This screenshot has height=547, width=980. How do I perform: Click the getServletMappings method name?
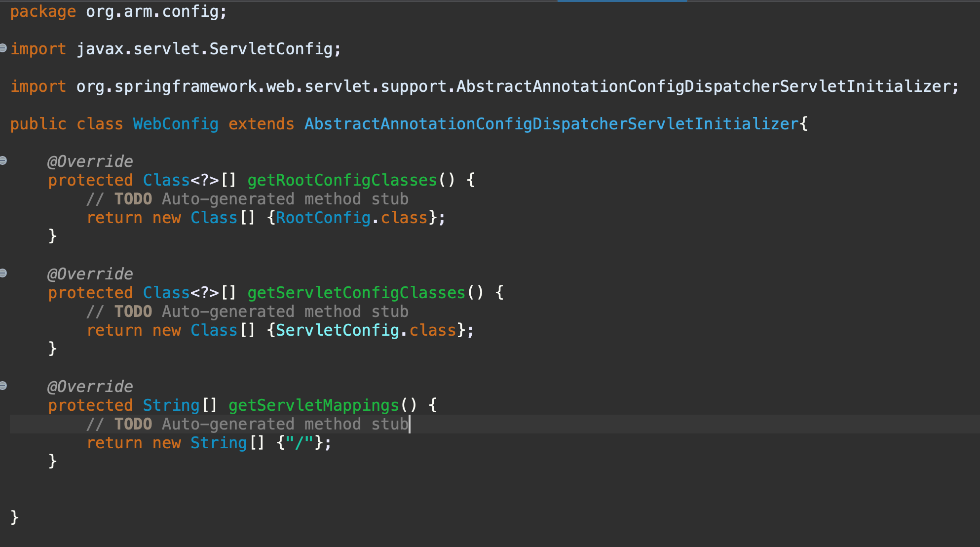click(x=313, y=405)
